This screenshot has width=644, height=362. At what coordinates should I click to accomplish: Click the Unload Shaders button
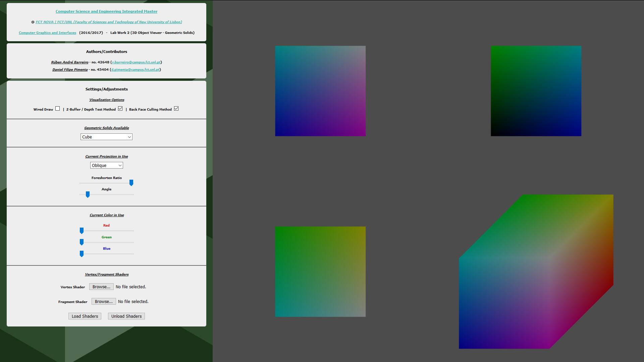pos(126,316)
